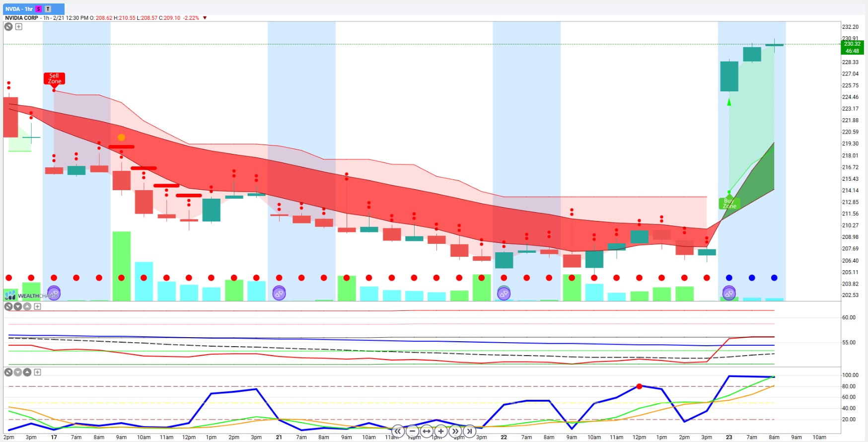Open the dropdown arrow beside -2.22%
Image resolution: width=868 pixels, height=442 pixels.
205,18
